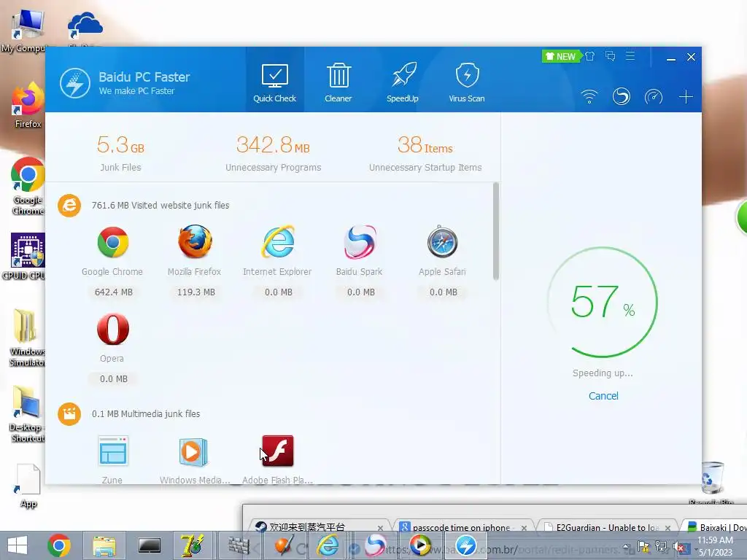Open the Windows Start button
This screenshot has height=560, width=747.
(18, 545)
